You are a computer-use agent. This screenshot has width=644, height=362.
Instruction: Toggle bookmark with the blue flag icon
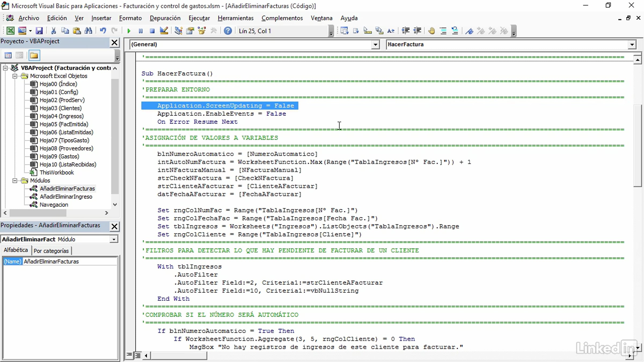coord(469,31)
